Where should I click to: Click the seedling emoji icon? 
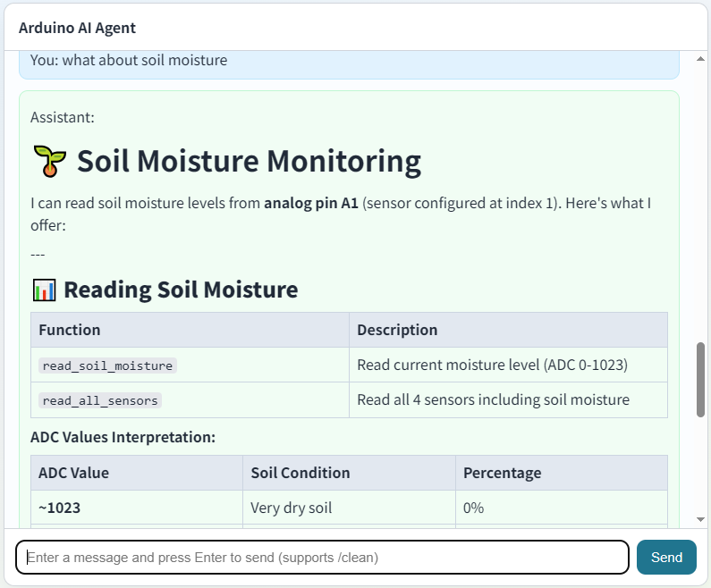pos(50,161)
